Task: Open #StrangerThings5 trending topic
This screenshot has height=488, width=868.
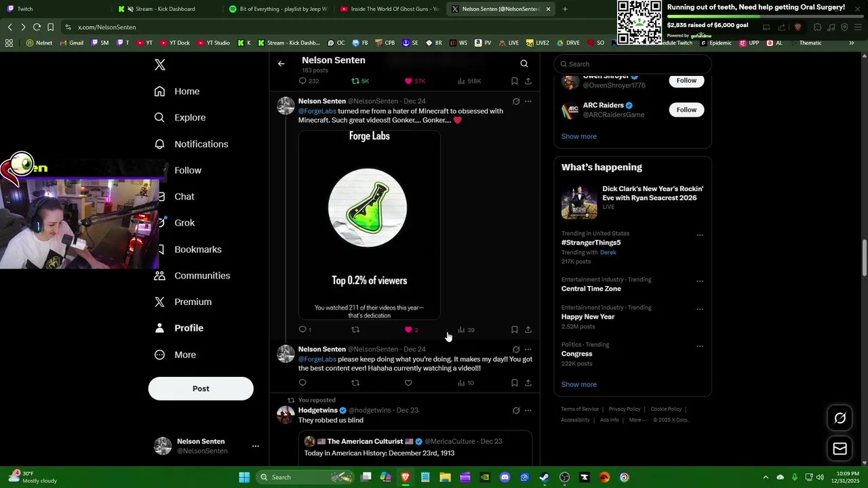Action: [x=591, y=243]
